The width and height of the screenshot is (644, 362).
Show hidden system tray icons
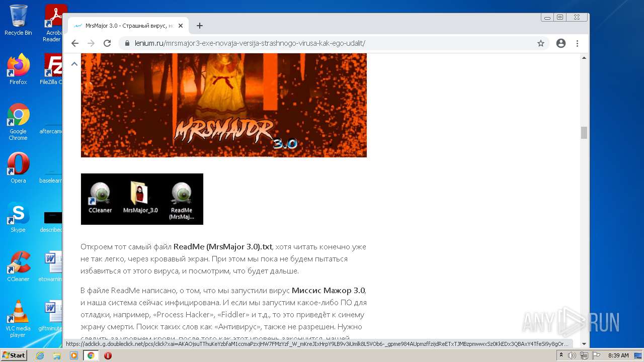[561, 355]
